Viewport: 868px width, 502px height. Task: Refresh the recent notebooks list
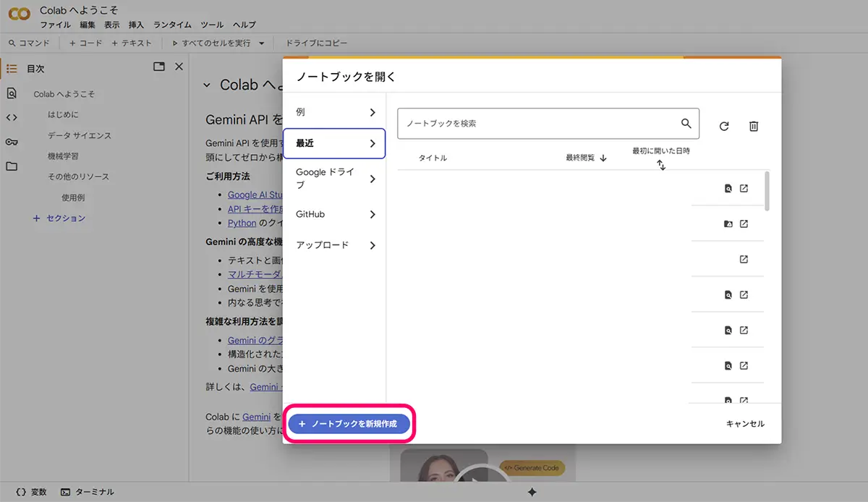[724, 127]
